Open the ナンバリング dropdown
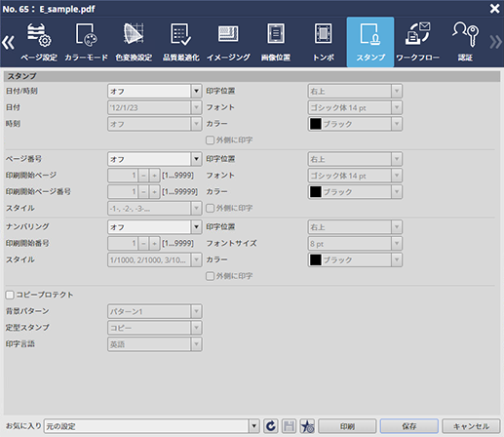The height and width of the screenshot is (437, 504). (155, 227)
